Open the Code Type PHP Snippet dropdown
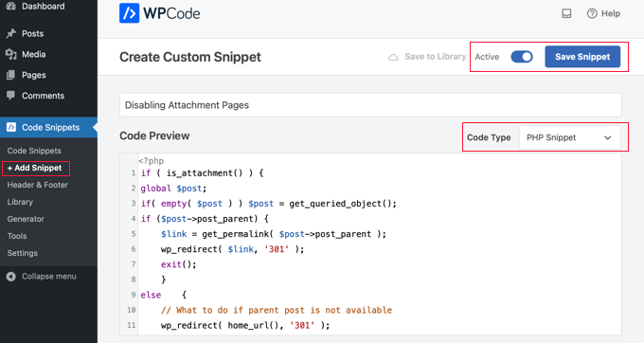644x343 pixels. pyautogui.click(x=570, y=137)
